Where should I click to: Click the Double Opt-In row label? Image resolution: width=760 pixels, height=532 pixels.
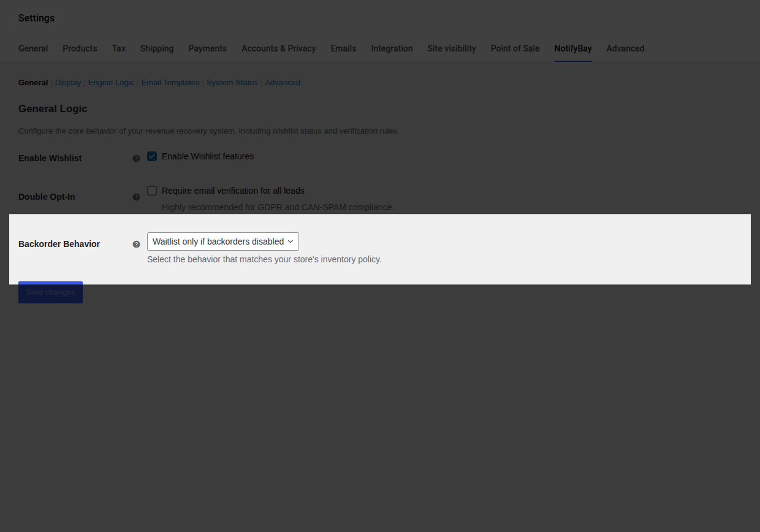pyautogui.click(x=47, y=197)
